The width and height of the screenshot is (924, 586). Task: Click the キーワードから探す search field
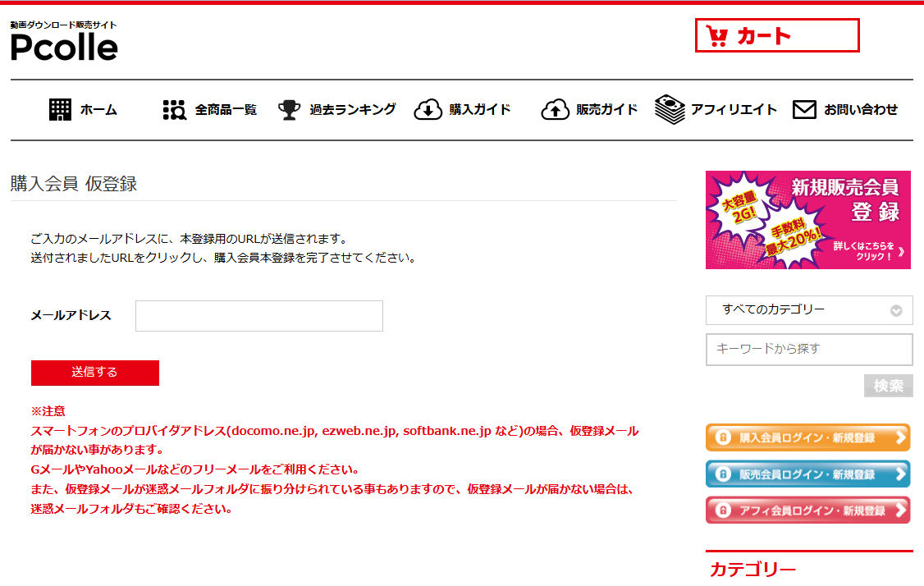(809, 350)
